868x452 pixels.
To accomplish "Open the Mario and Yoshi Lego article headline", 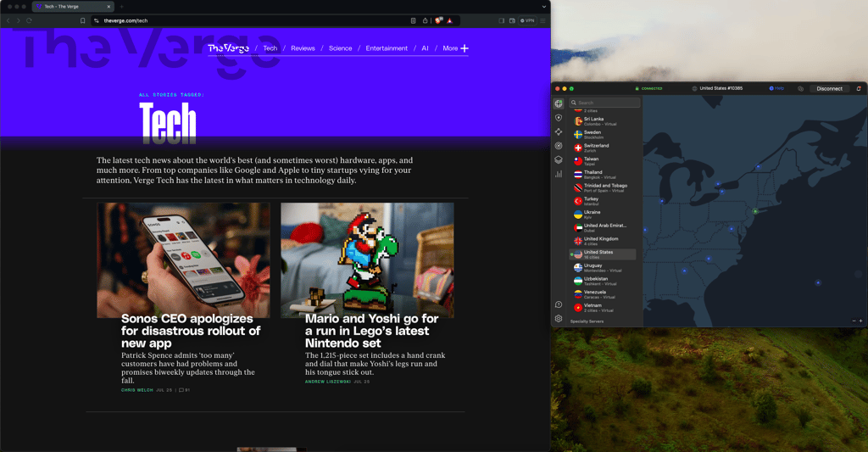I will [371, 331].
